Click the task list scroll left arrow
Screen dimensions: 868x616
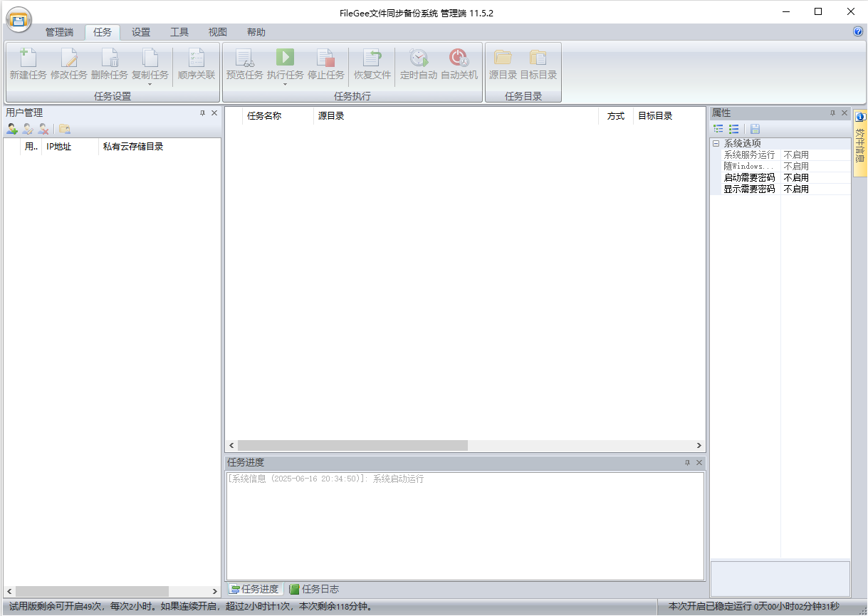click(x=231, y=446)
